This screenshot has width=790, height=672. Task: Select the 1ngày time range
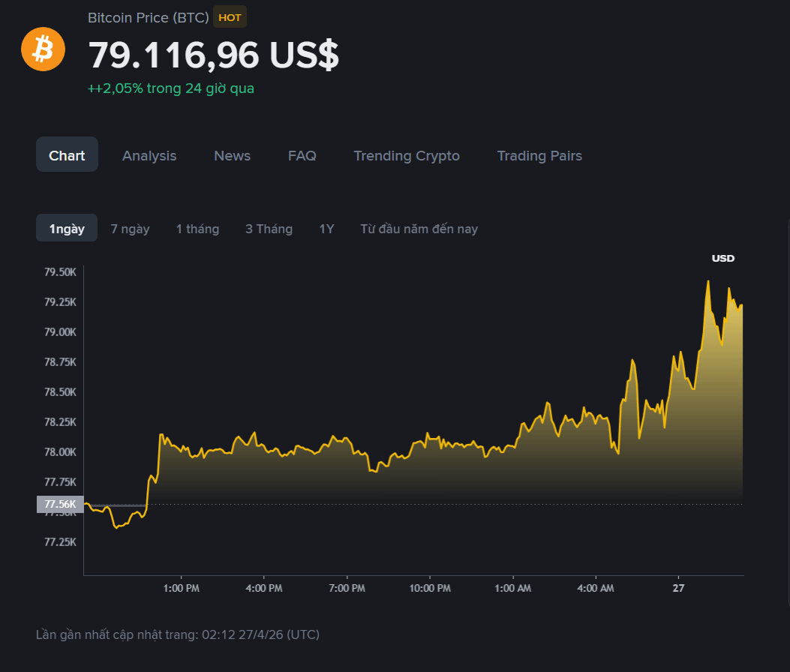(x=67, y=228)
